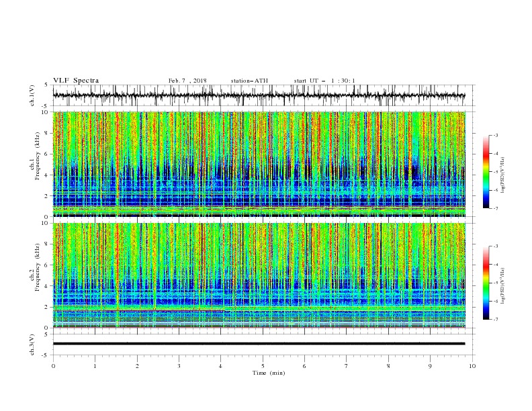The width and height of the screenshot is (532, 411).
Task: Click the ch.3 flat waveform trace
Action: pos(259,344)
